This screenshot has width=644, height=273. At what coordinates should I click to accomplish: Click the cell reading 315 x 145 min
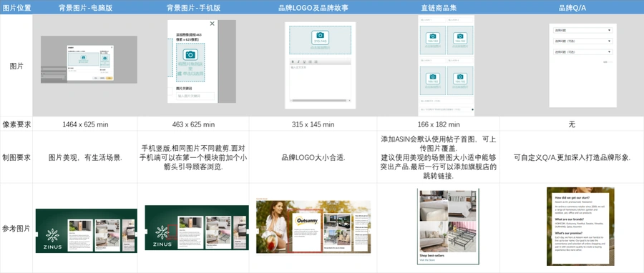point(313,124)
